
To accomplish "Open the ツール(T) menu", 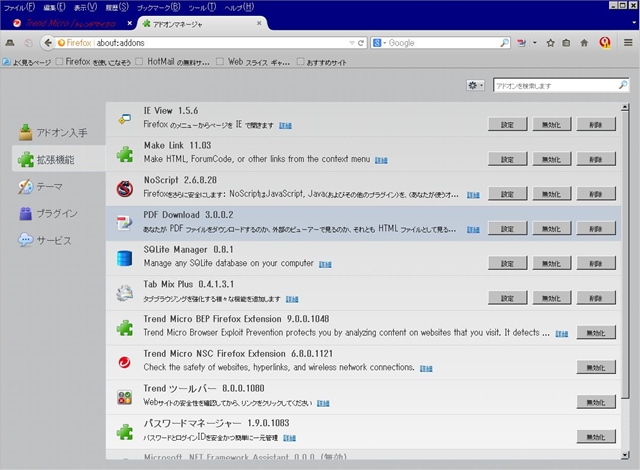I will [202, 7].
